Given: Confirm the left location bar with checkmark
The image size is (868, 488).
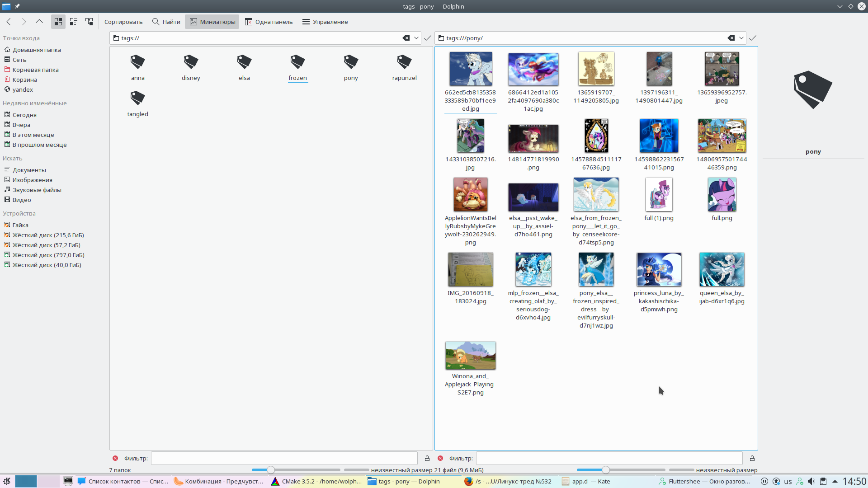Looking at the screenshot, I should (428, 38).
